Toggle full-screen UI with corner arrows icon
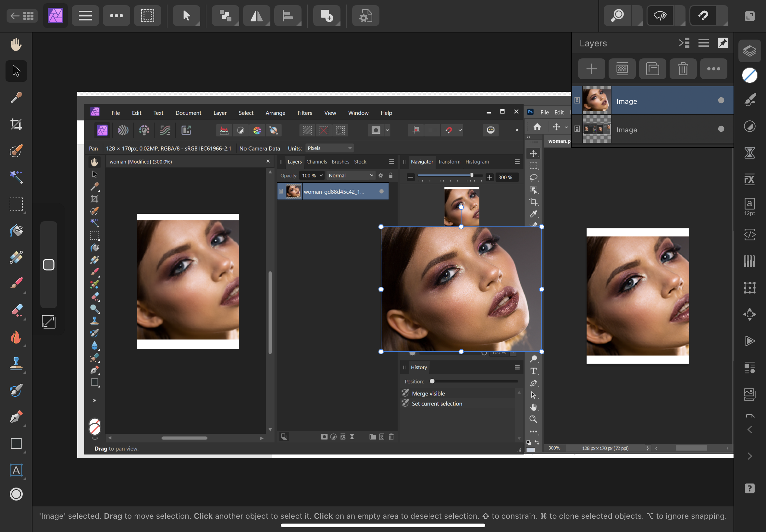This screenshot has height=532, width=766. click(750, 16)
